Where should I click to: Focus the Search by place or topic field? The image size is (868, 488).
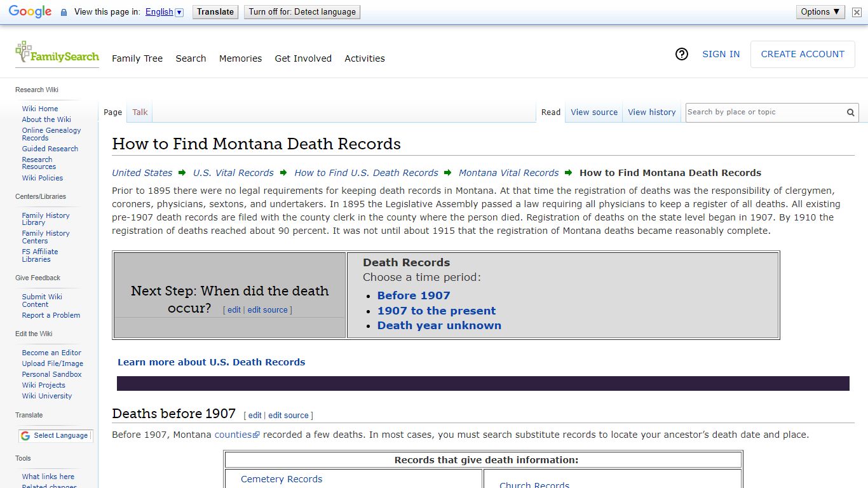click(x=764, y=112)
